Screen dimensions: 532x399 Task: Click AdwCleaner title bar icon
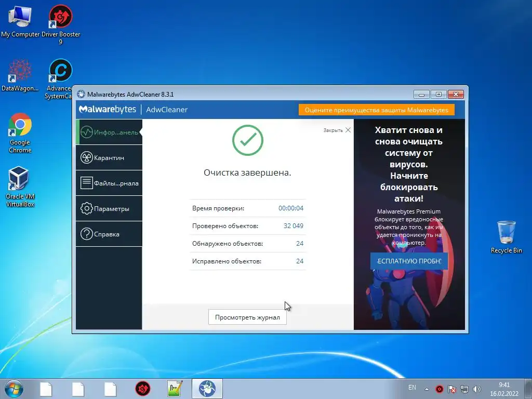coord(81,94)
